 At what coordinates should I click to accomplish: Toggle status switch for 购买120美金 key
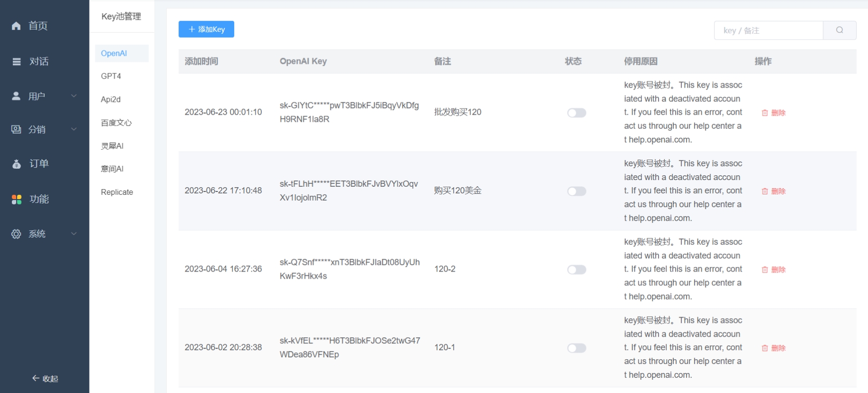(576, 191)
